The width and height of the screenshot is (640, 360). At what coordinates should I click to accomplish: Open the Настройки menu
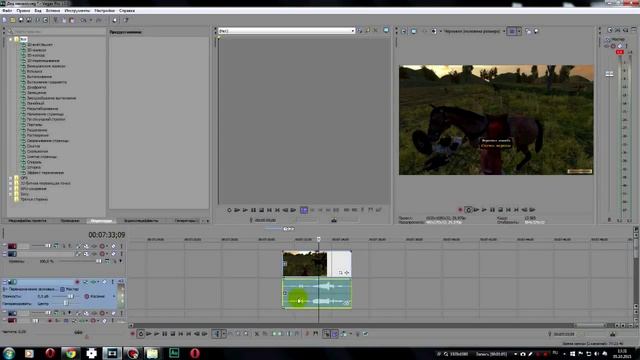(x=104, y=11)
